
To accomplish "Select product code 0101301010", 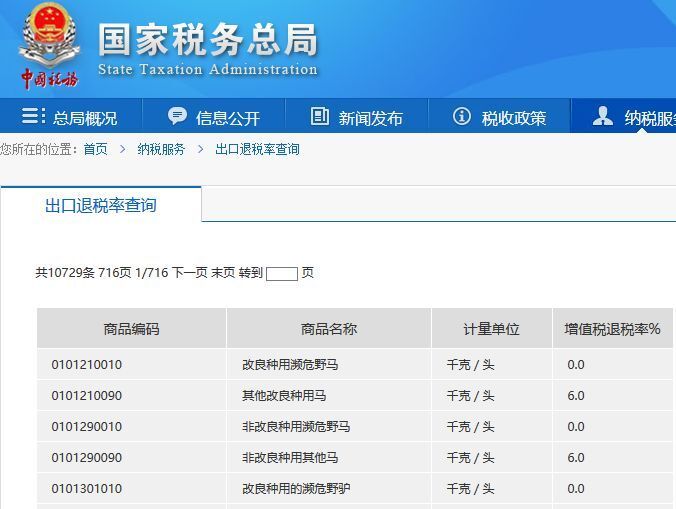I will tap(87, 489).
